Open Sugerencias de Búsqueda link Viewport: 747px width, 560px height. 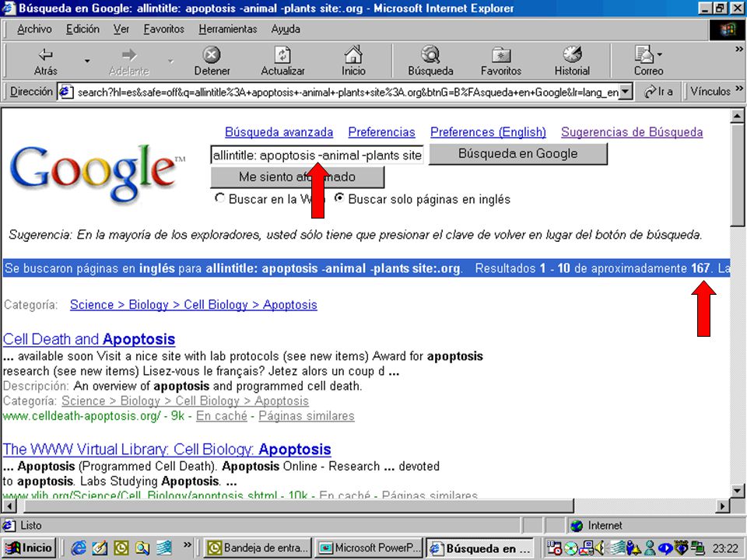(x=632, y=132)
